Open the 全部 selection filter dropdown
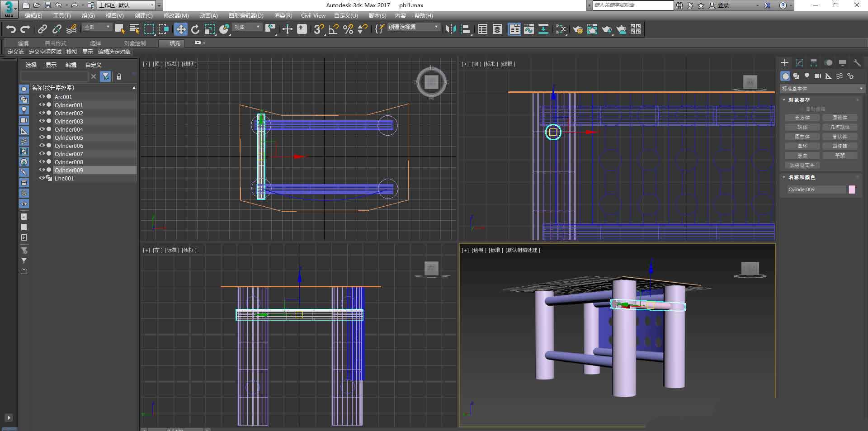The height and width of the screenshot is (431, 868). click(x=97, y=27)
